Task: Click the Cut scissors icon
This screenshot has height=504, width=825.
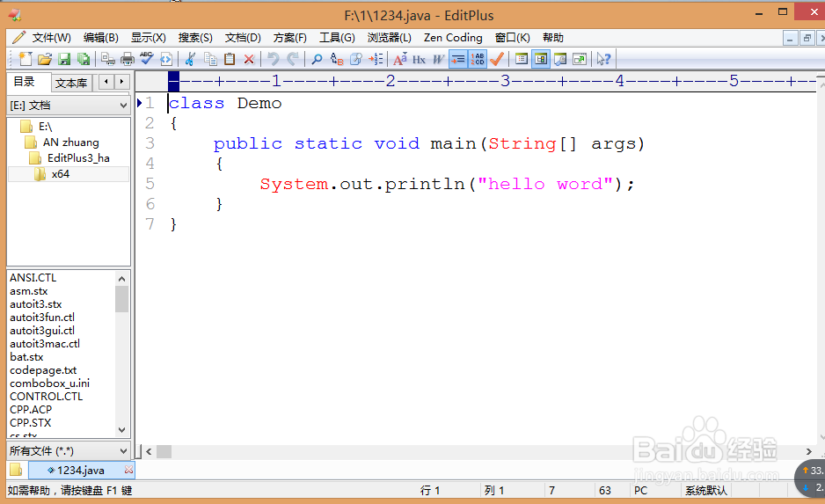Action: [191, 59]
